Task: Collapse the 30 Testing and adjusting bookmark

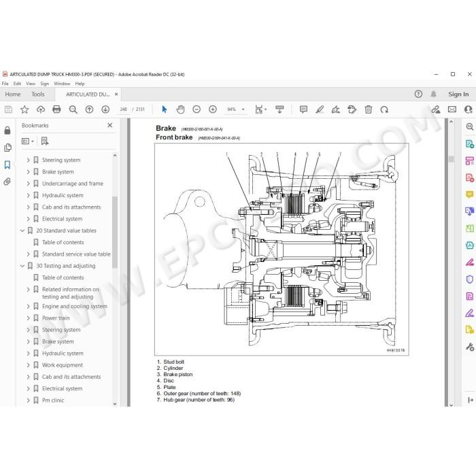Action: [22, 266]
